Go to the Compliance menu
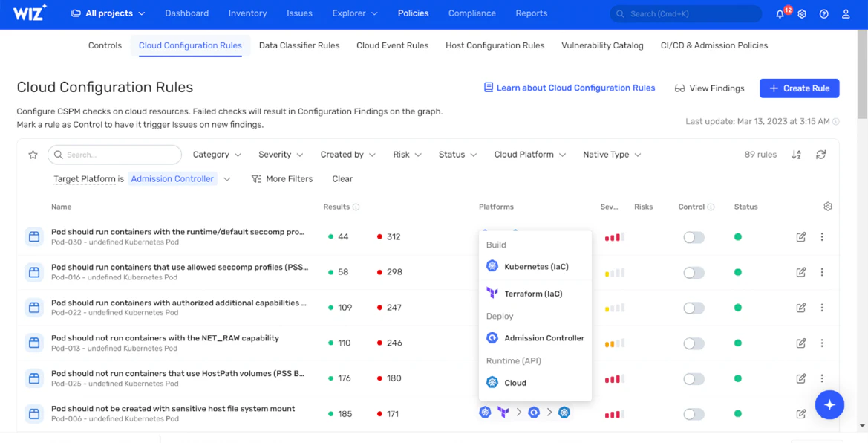The image size is (868, 443). (x=471, y=13)
